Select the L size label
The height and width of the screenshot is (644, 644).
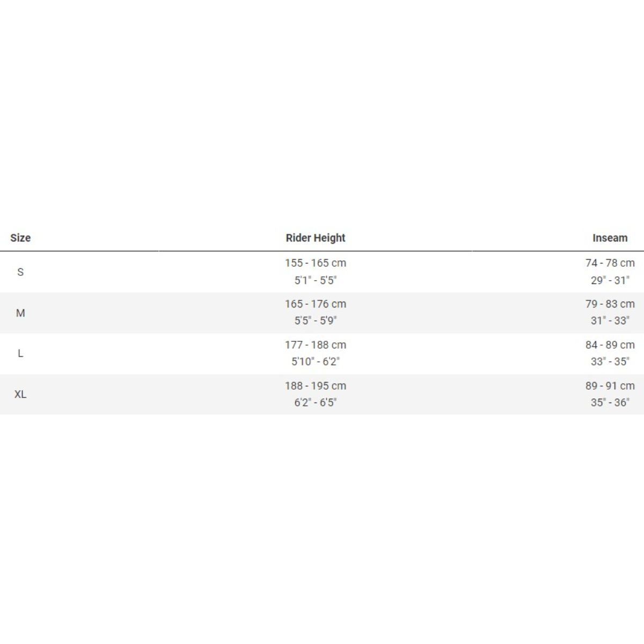20,353
